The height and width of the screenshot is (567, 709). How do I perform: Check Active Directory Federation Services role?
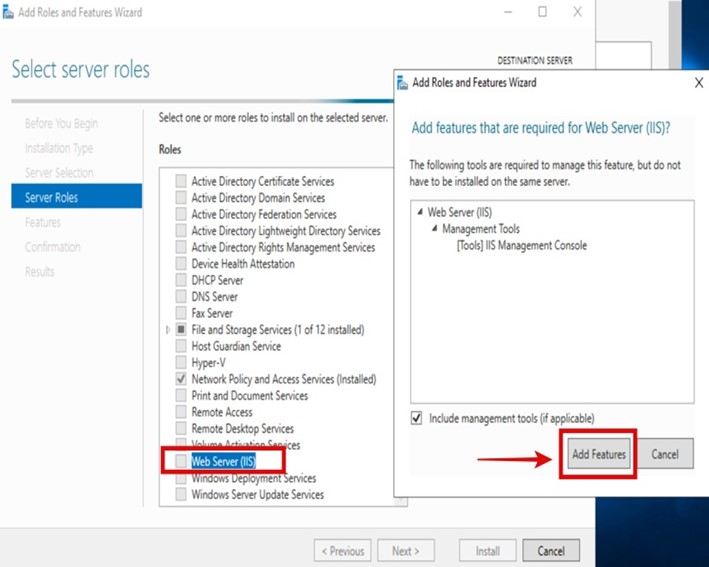tap(181, 214)
